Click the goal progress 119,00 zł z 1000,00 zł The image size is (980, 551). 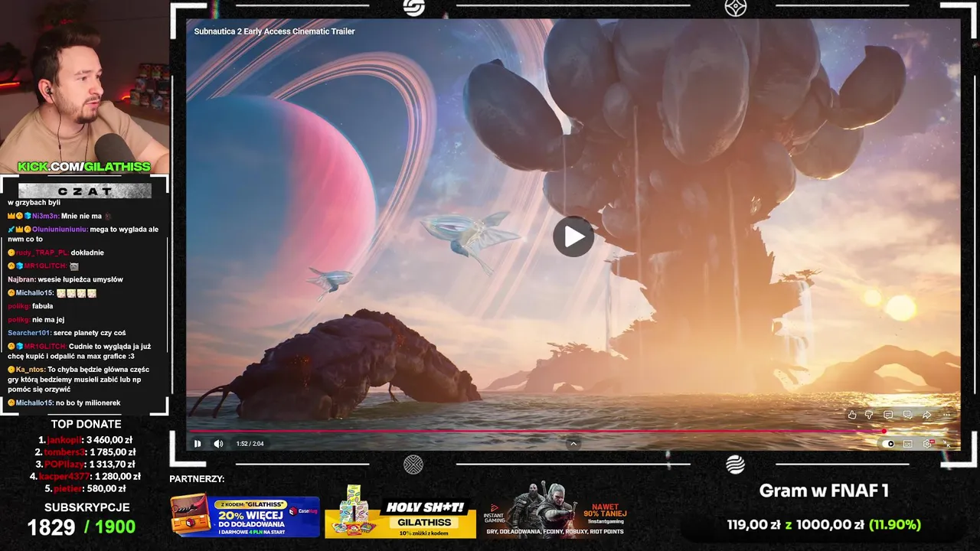[x=795, y=525]
